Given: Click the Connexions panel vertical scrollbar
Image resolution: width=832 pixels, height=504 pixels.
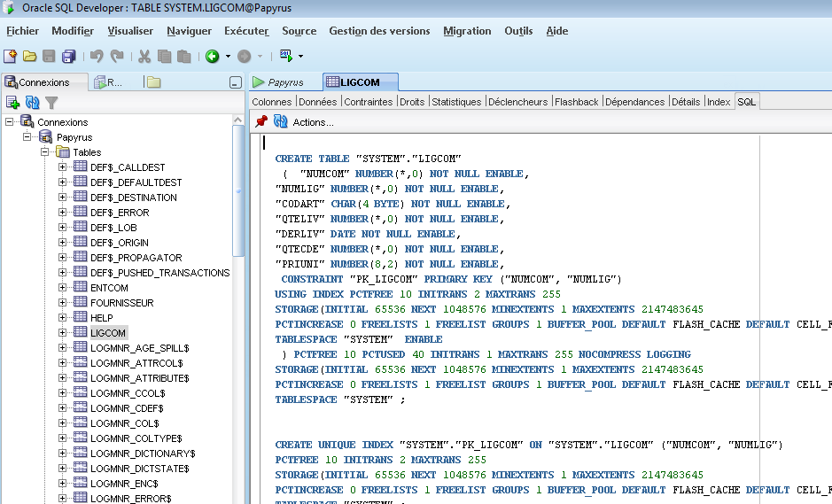Looking at the screenshot, I should [238, 190].
